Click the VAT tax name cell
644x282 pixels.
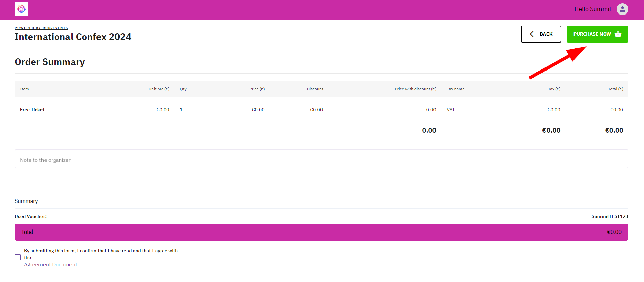point(451,110)
